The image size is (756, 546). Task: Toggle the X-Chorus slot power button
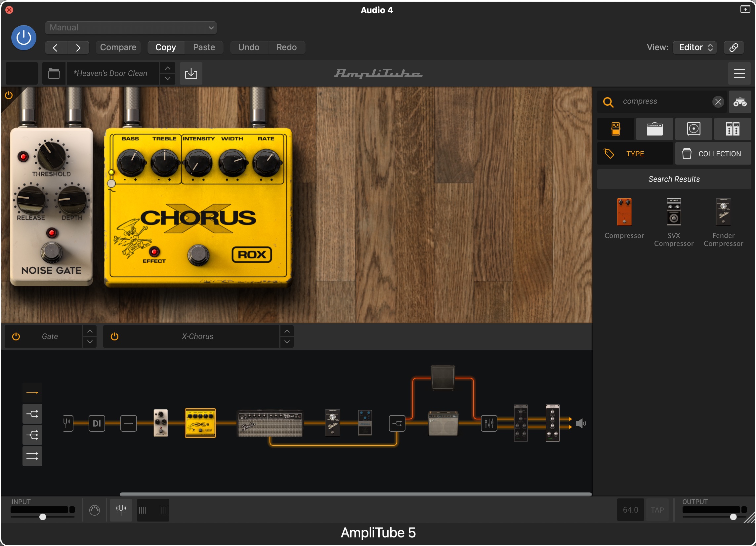click(x=114, y=337)
